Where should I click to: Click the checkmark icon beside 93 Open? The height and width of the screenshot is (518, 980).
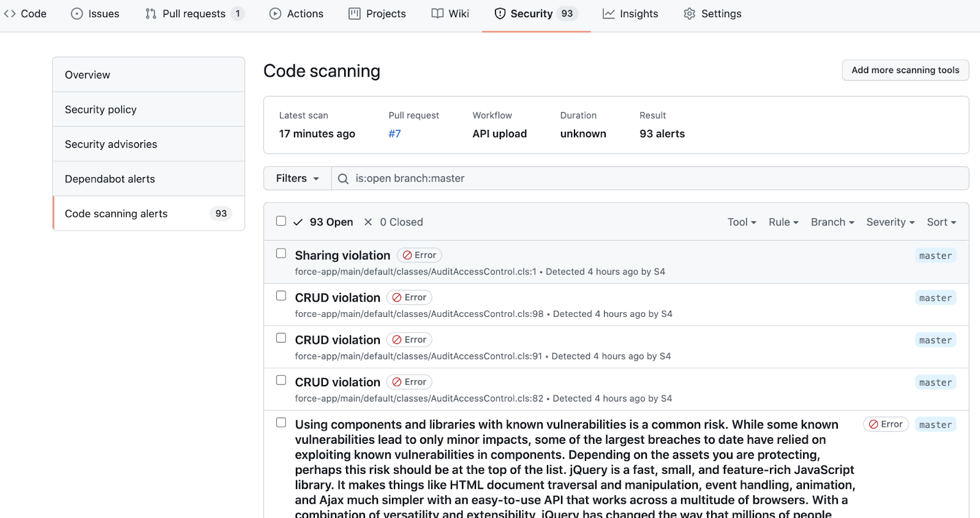[x=298, y=222]
